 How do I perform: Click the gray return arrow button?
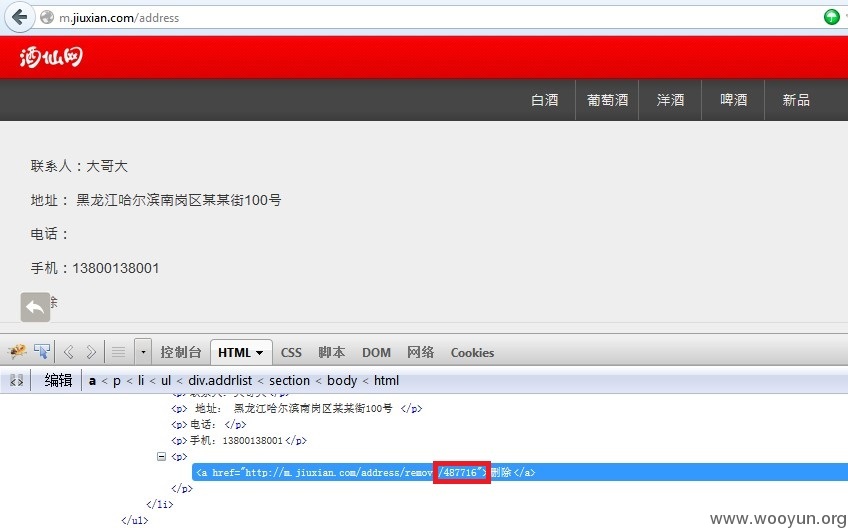(35, 307)
